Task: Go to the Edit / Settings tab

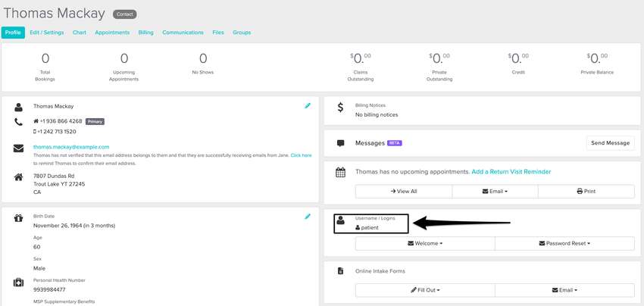Action: pos(47,33)
